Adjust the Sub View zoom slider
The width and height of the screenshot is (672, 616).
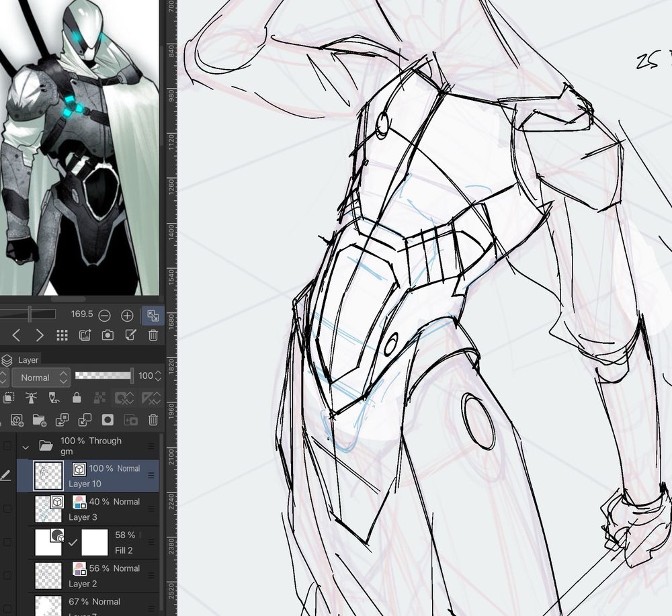coord(28,314)
